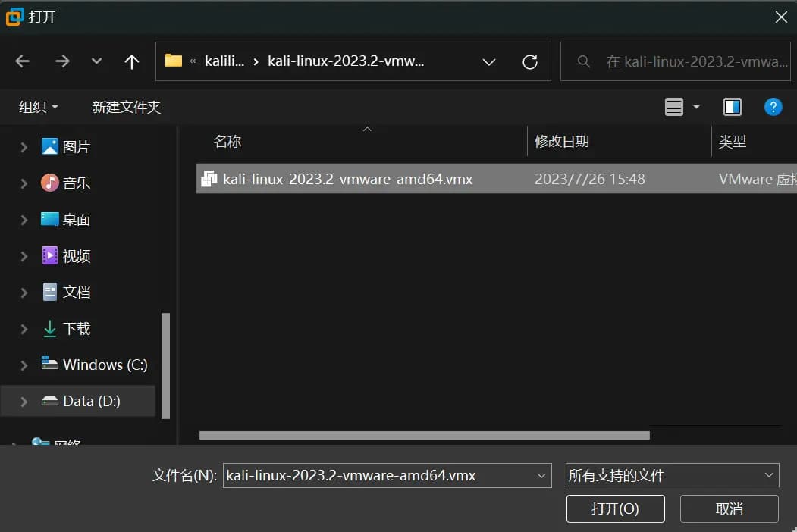Open the 组织 menu
The height and width of the screenshot is (532, 797).
click(x=38, y=107)
